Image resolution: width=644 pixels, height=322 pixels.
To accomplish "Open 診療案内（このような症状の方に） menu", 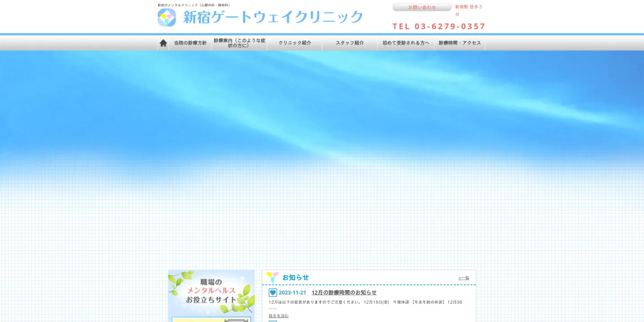I will 239,43.
